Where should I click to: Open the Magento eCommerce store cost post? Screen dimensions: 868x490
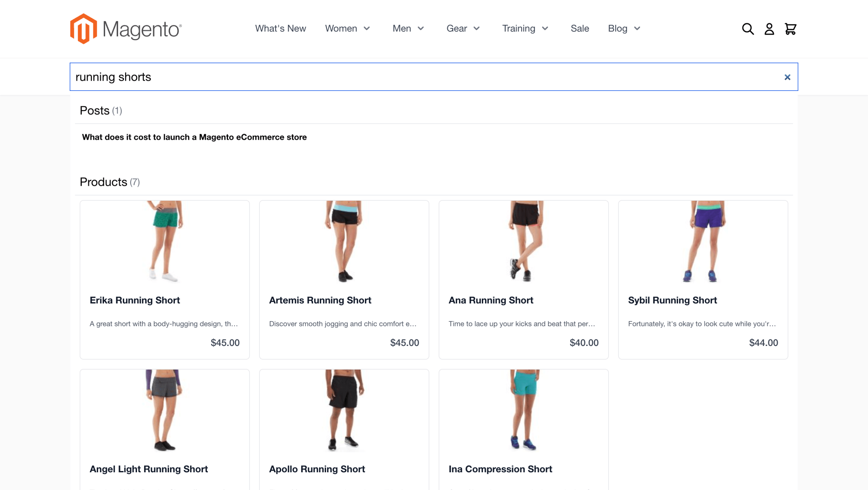pos(194,137)
